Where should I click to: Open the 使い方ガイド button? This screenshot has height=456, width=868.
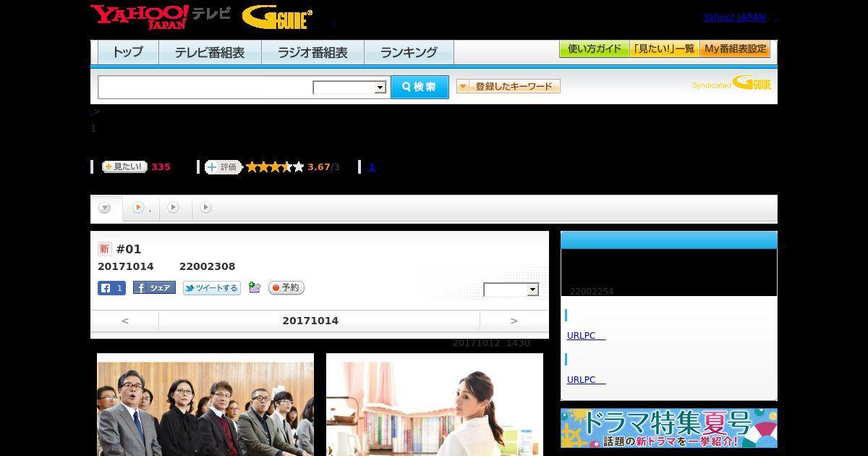click(x=595, y=49)
